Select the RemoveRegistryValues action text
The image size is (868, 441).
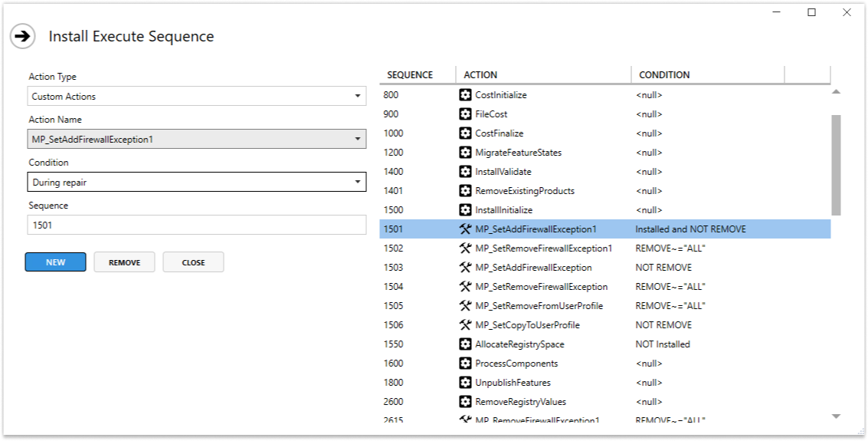pos(521,402)
